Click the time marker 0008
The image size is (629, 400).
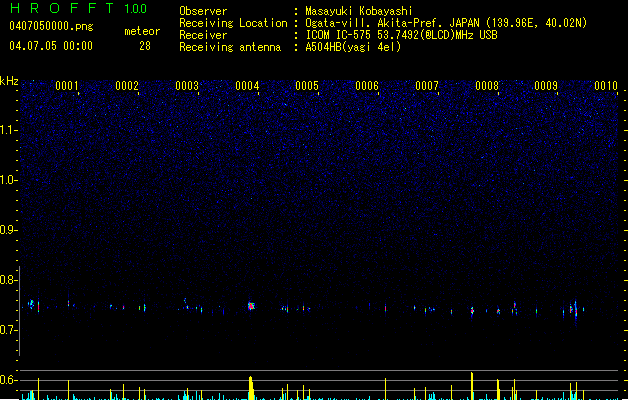tap(487, 86)
